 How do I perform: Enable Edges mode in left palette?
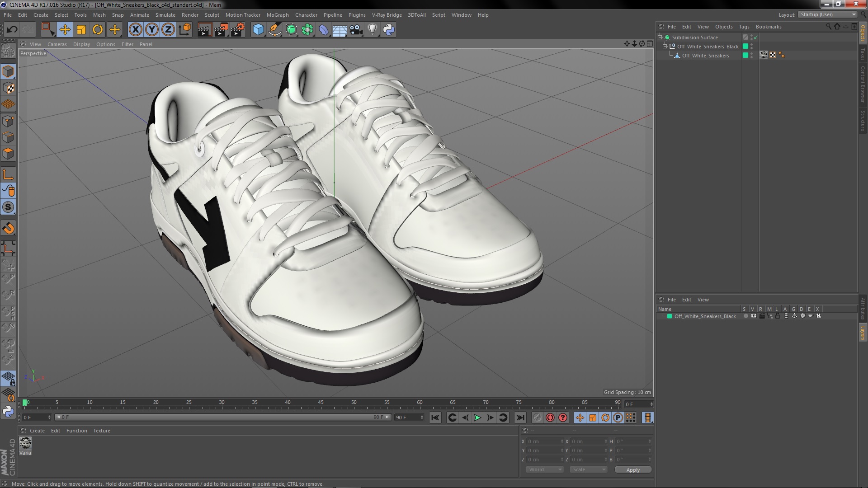pos(8,137)
